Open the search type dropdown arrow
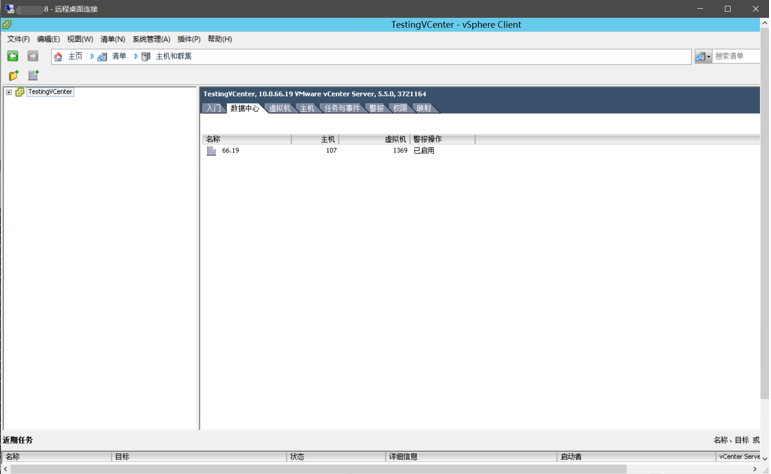 [708, 57]
